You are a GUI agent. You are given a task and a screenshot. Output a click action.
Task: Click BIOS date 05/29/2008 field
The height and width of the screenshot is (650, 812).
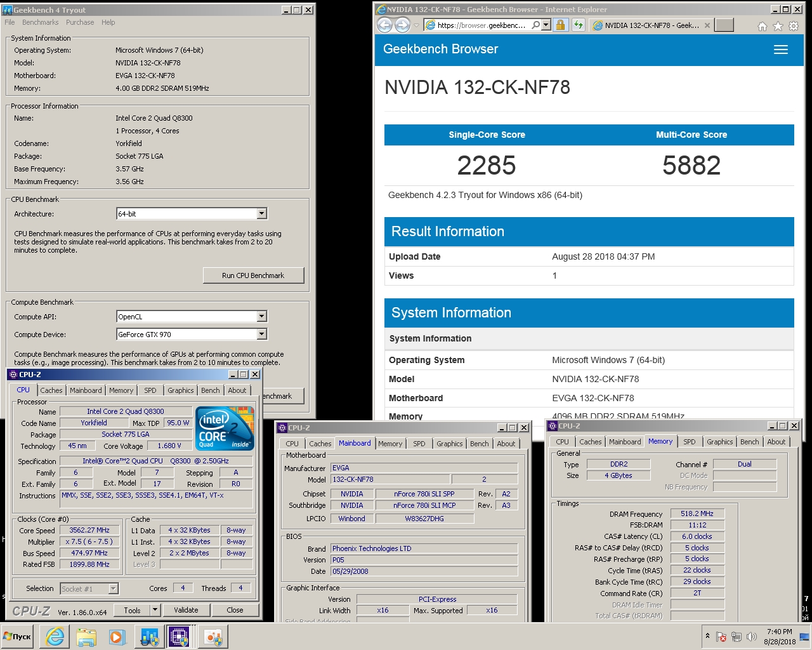click(x=424, y=571)
